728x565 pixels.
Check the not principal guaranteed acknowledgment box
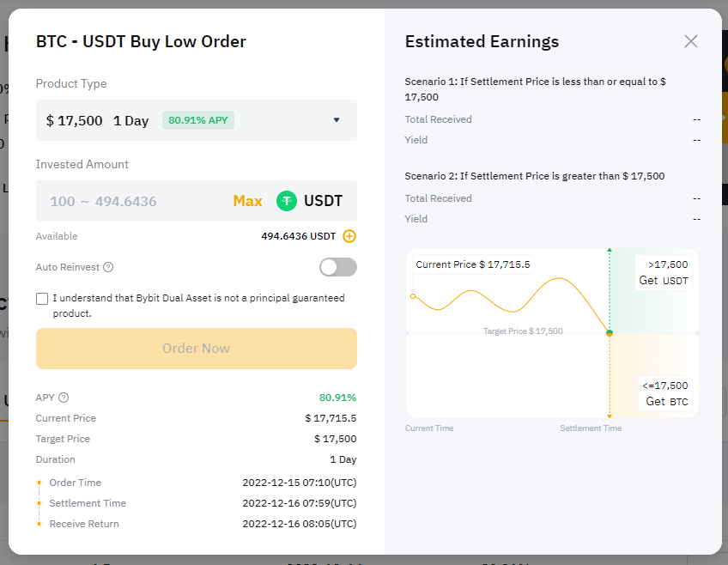pyautogui.click(x=42, y=299)
